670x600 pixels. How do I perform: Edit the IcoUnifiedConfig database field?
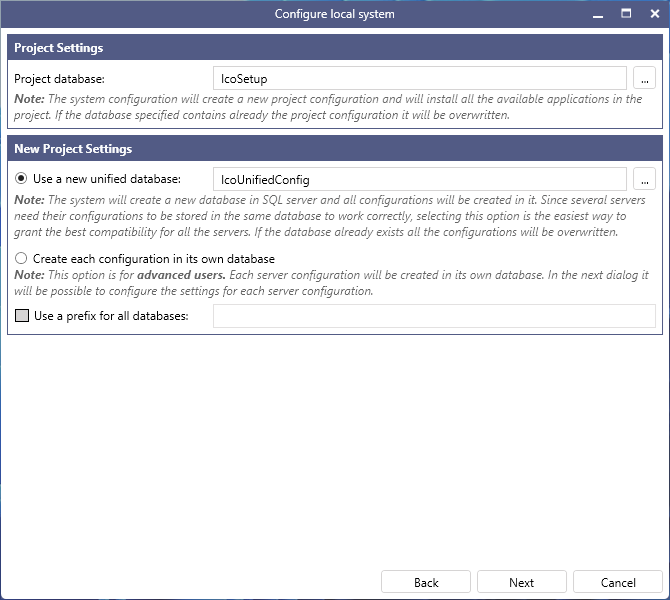click(420, 179)
